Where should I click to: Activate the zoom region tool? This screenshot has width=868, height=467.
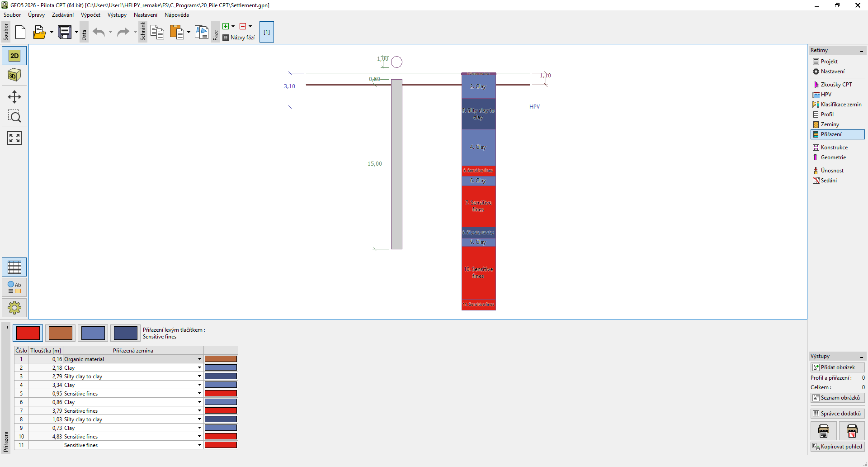coord(14,117)
